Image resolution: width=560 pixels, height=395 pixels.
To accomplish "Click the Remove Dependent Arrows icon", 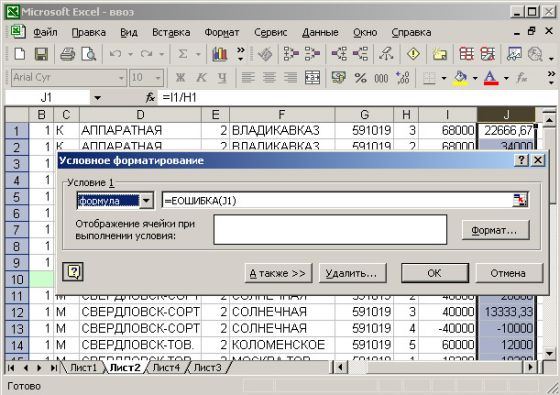I will click(360, 54).
